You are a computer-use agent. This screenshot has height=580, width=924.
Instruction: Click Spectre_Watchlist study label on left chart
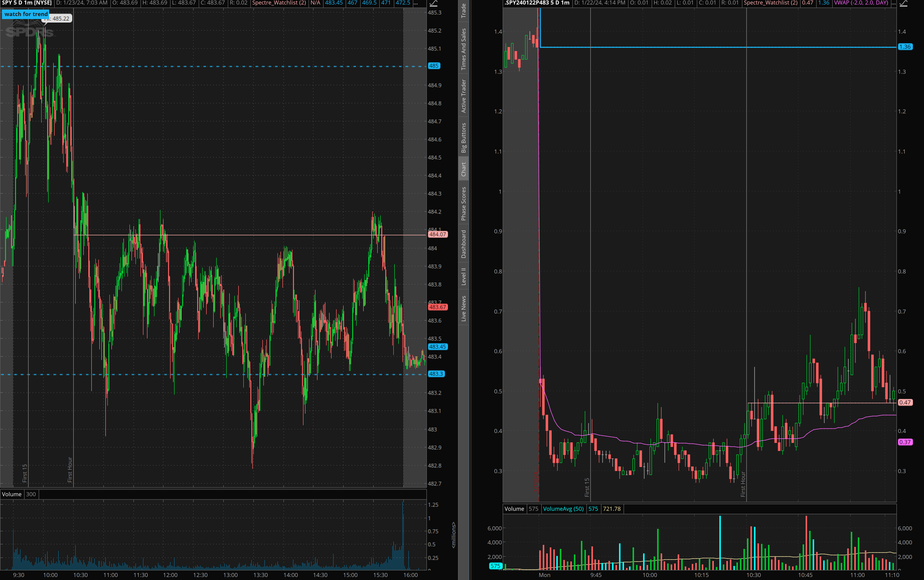(279, 3)
